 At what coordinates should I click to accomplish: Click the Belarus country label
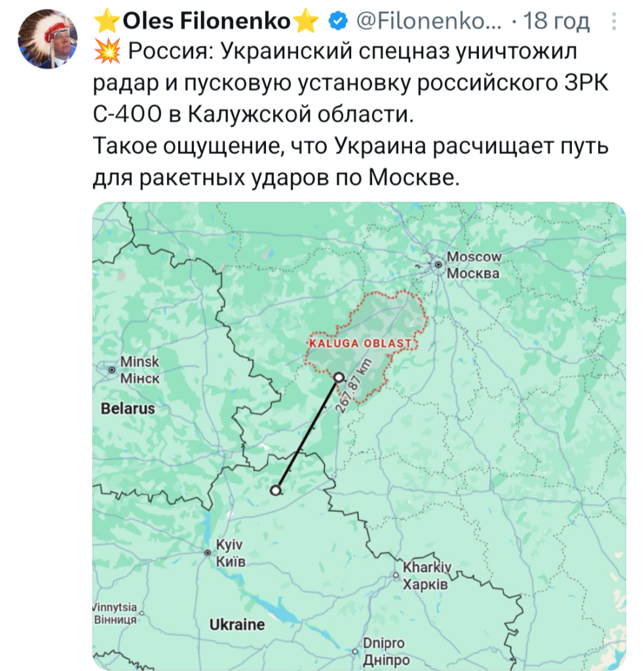pyautogui.click(x=128, y=408)
